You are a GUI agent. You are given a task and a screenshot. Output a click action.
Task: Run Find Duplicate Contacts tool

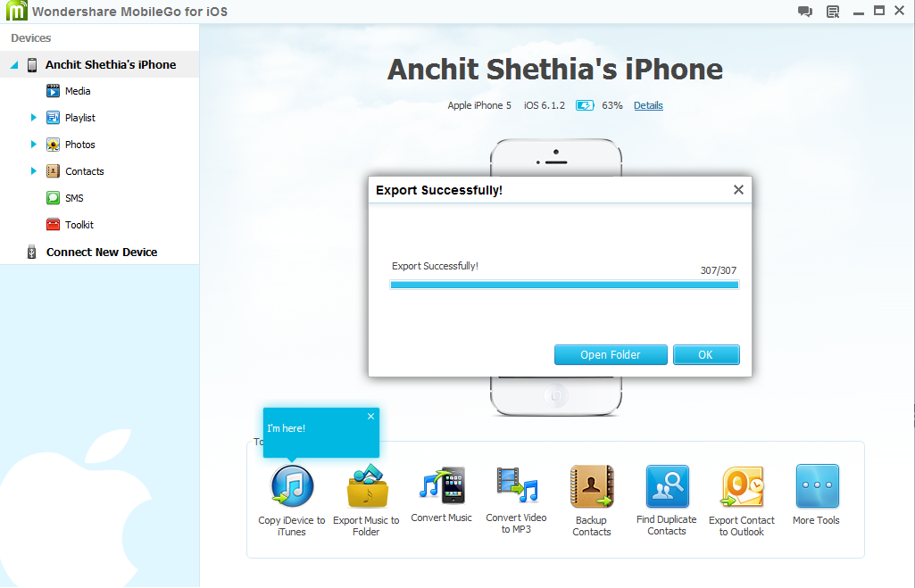point(667,501)
